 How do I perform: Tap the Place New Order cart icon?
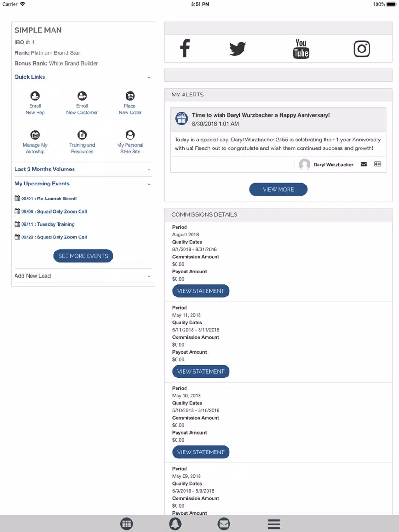[130, 96]
